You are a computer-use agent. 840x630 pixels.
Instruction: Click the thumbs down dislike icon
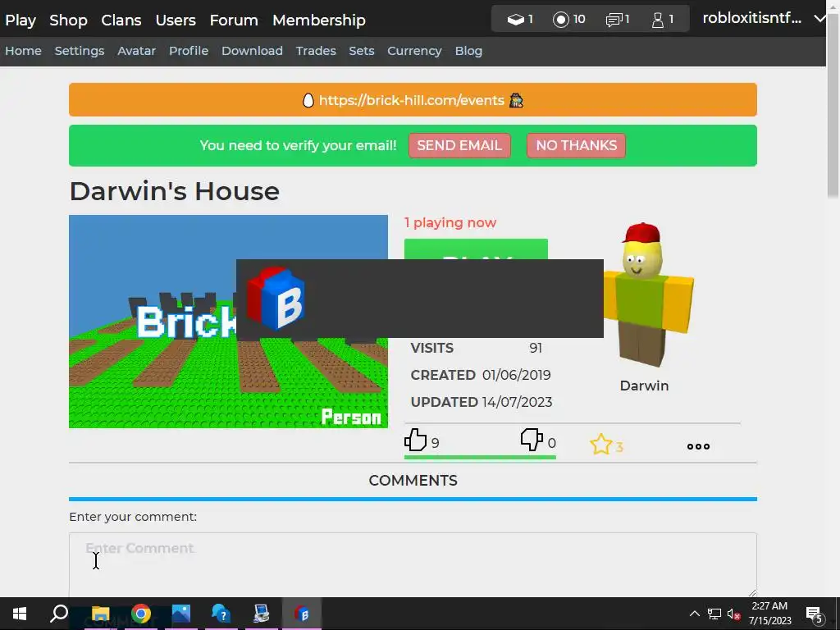(x=532, y=440)
